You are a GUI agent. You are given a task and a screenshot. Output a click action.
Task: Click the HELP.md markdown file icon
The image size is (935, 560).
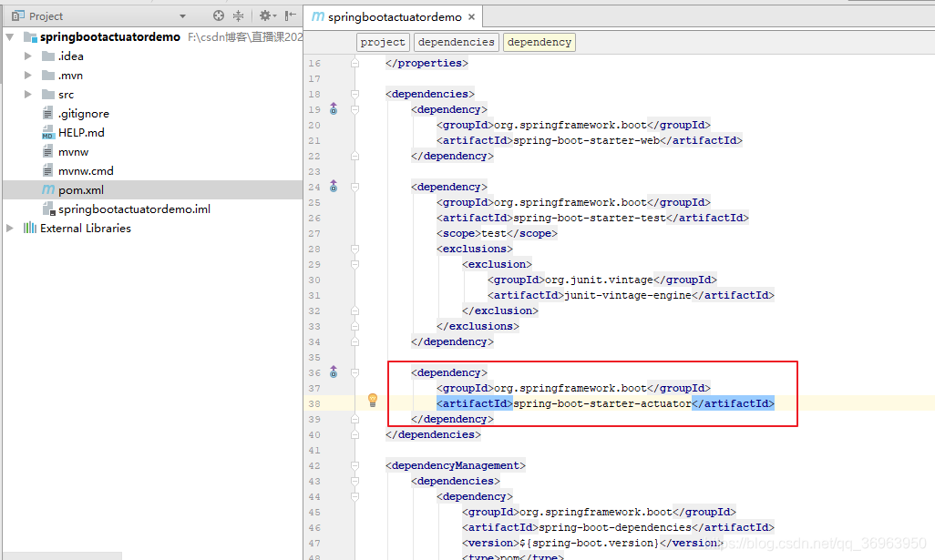pyautogui.click(x=48, y=132)
